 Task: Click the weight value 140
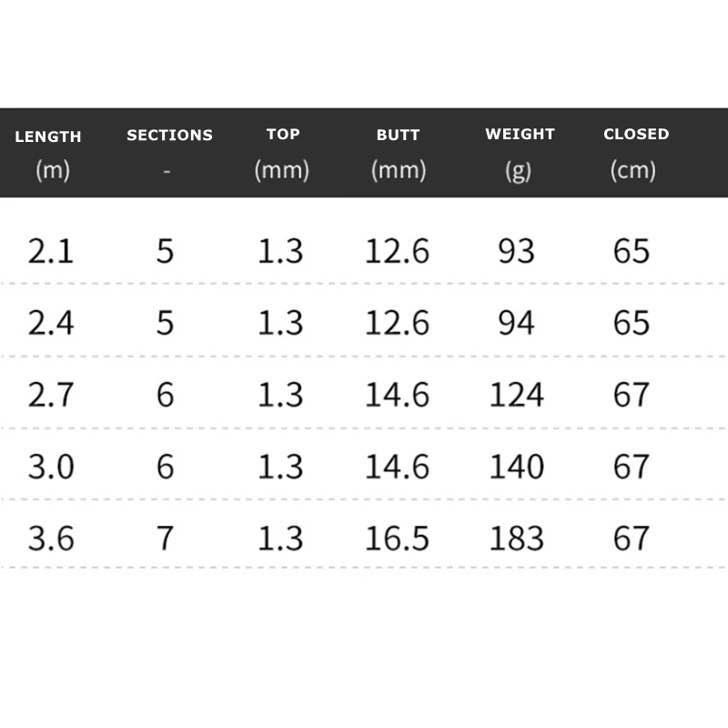(516, 467)
